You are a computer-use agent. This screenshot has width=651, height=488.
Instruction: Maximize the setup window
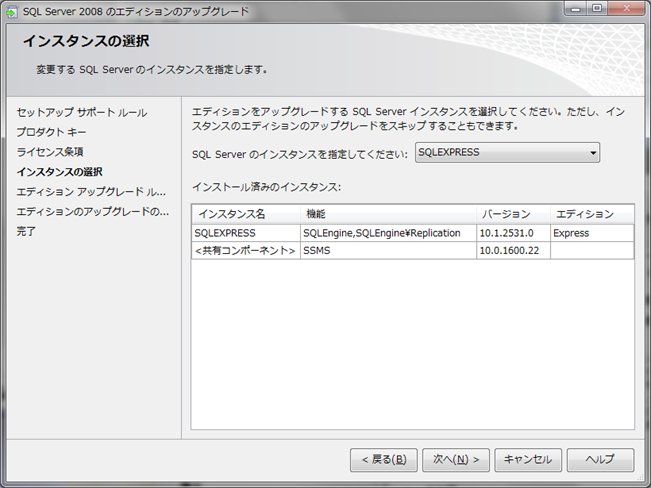[597, 9]
